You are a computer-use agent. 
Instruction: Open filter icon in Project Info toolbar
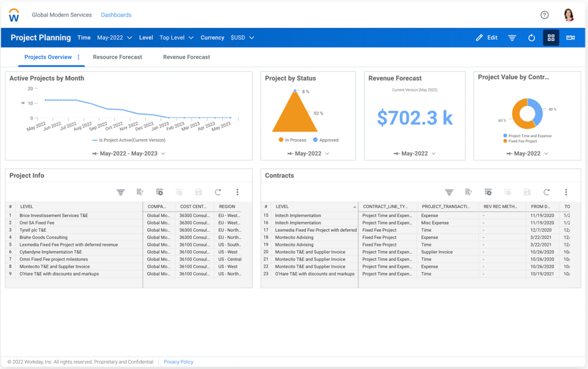(x=120, y=192)
